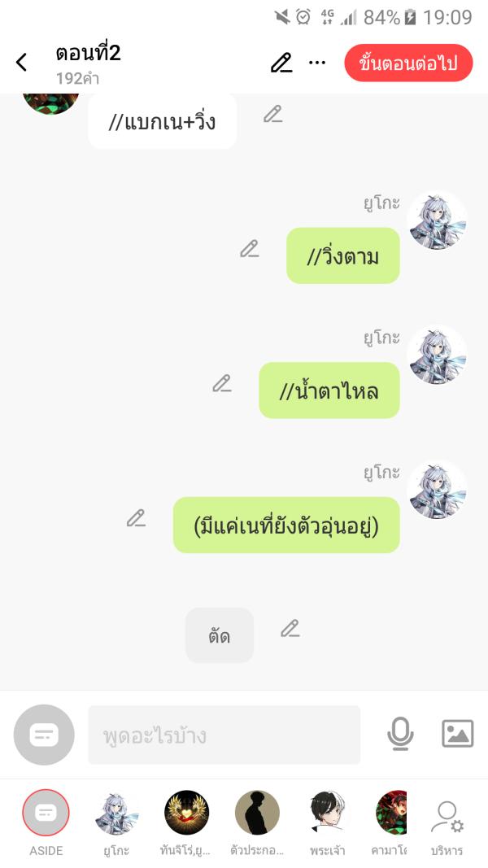Choose the ทันจิโร่,ยู... character avatar
The image size is (488, 868).
pyautogui.click(x=187, y=822)
